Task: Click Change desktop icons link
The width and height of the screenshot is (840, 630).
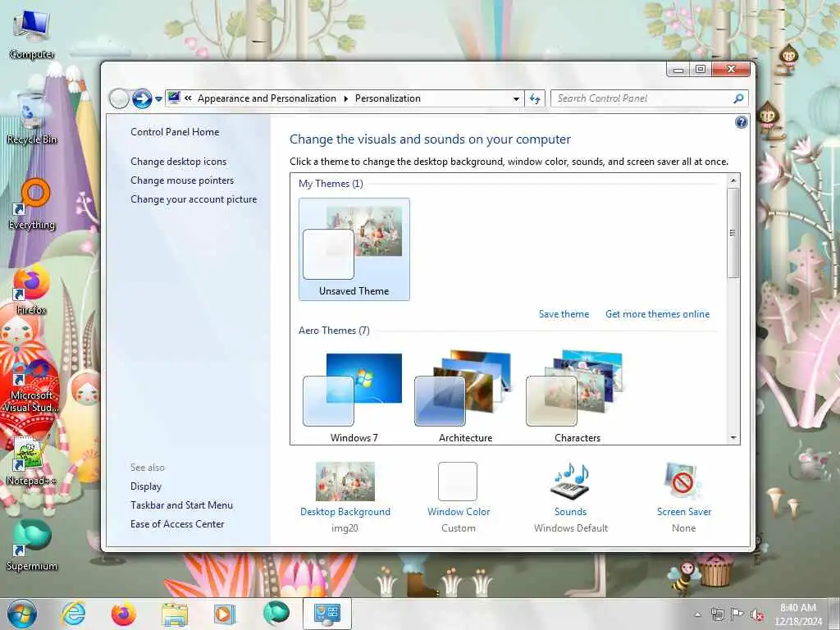Action: pos(178,162)
